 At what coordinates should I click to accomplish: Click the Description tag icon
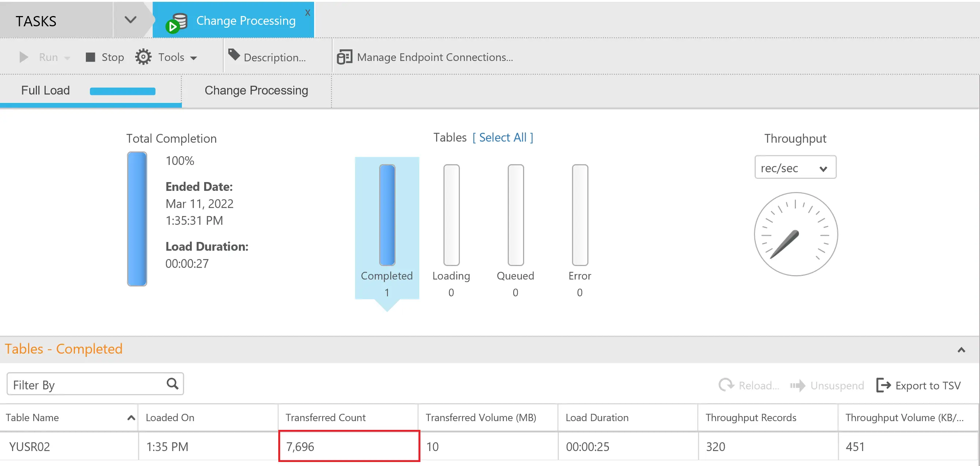pos(234,55)
